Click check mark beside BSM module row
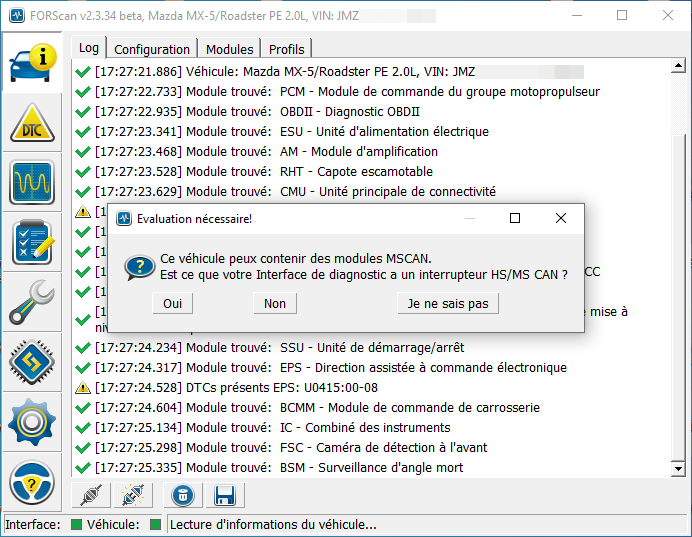The image size is (692, 537). [83, 468]
